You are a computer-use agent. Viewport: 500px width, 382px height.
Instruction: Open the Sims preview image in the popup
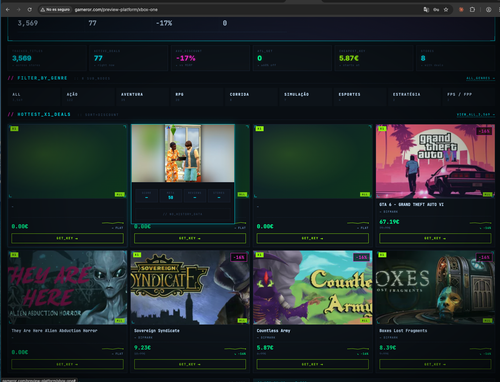(183, 153)
